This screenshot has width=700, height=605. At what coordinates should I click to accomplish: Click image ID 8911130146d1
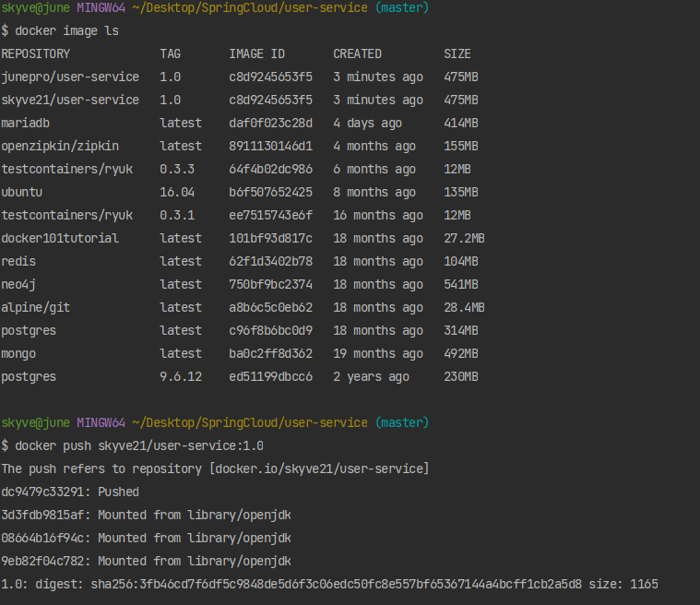click(x=270, y=147)
